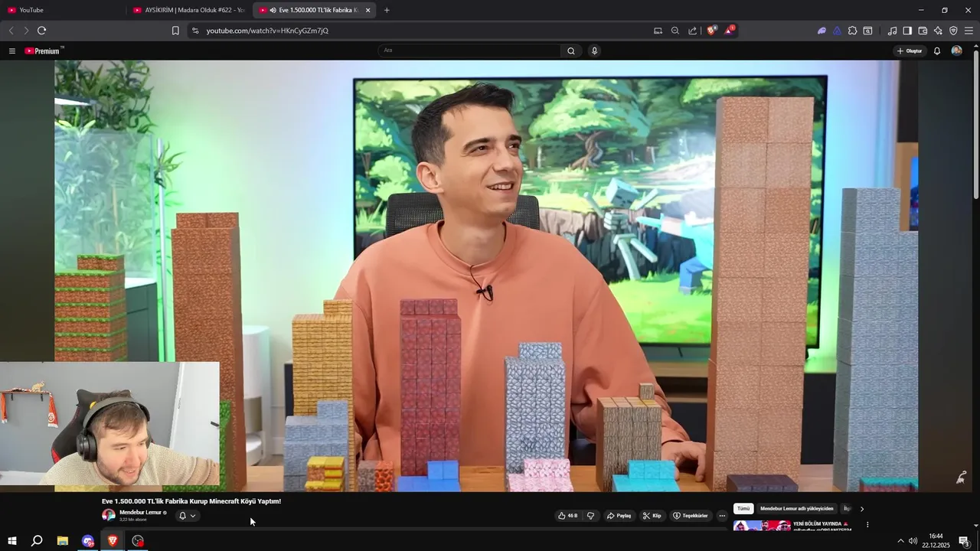The width and height of the screenshot is (980, 551).
Task: Select Mendebur Lemur adlı yükleyiciden chip
Action: 796,508
